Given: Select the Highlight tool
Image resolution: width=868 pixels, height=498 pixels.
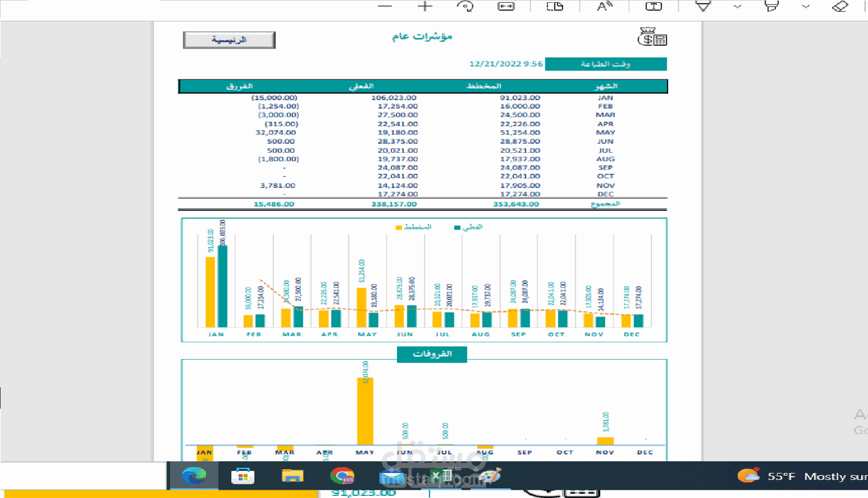Looking at the screenshot, I should point(771,6).
